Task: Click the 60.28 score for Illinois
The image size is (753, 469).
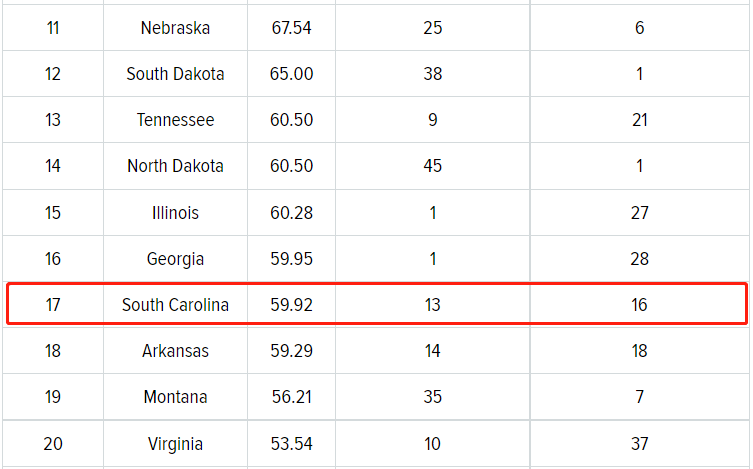Action: pyautogui.click(x=291, y=213)
